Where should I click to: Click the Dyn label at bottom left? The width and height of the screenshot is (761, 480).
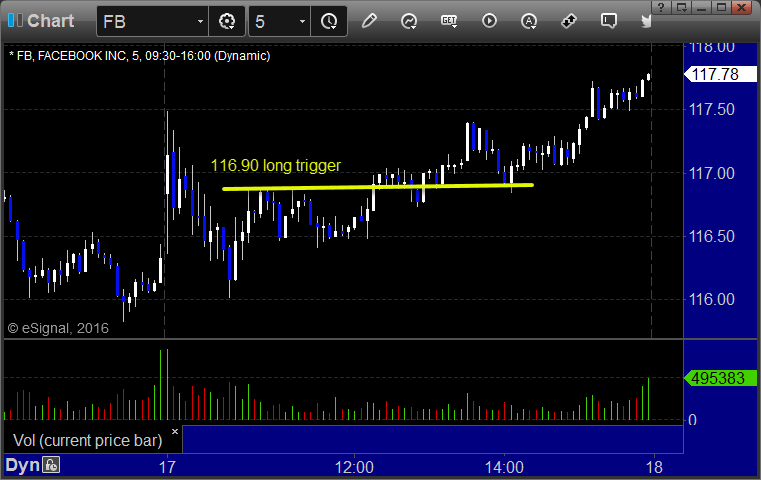(x=22, y=465)
